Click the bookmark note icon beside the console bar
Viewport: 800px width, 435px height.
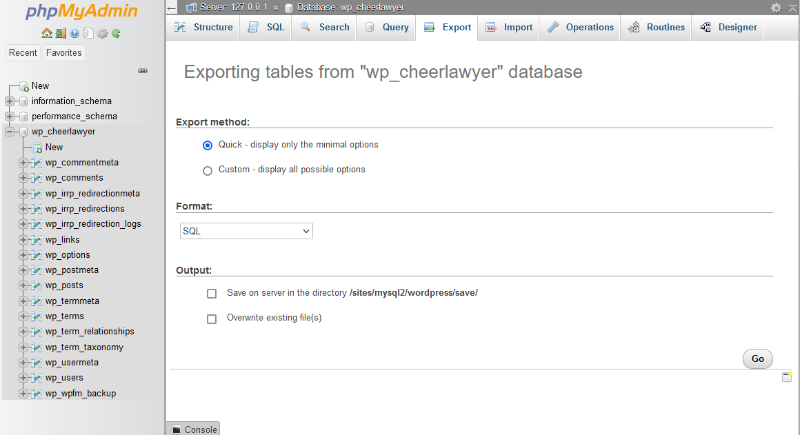[787, 377]
